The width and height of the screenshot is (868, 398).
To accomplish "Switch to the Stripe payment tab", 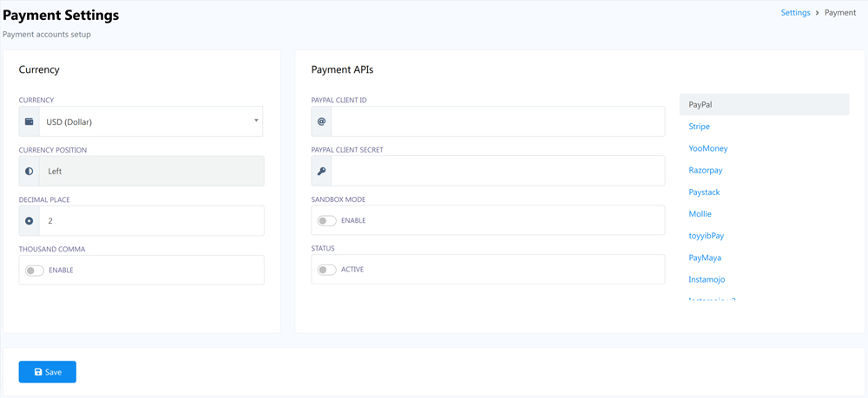I will [699, 127].
